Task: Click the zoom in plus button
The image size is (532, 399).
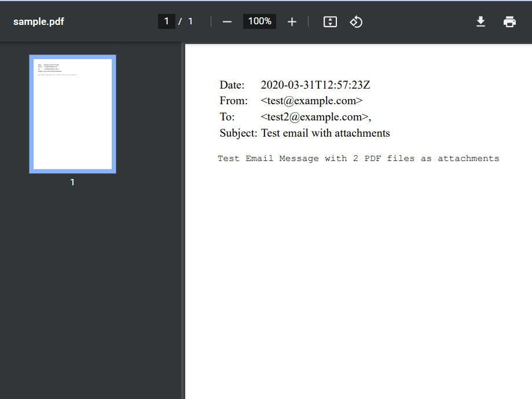Action: coord(292,21)
